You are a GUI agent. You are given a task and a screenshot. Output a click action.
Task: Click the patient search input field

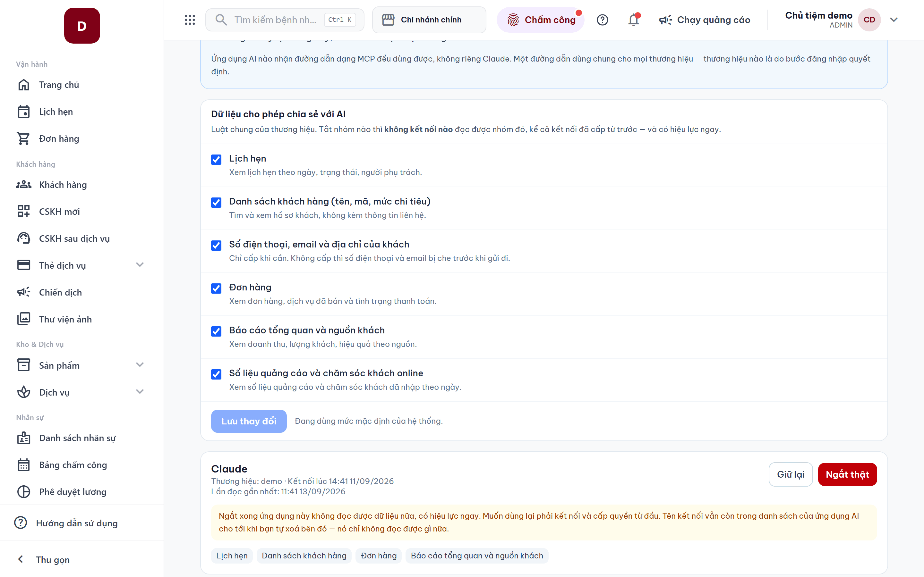point(285,20)
